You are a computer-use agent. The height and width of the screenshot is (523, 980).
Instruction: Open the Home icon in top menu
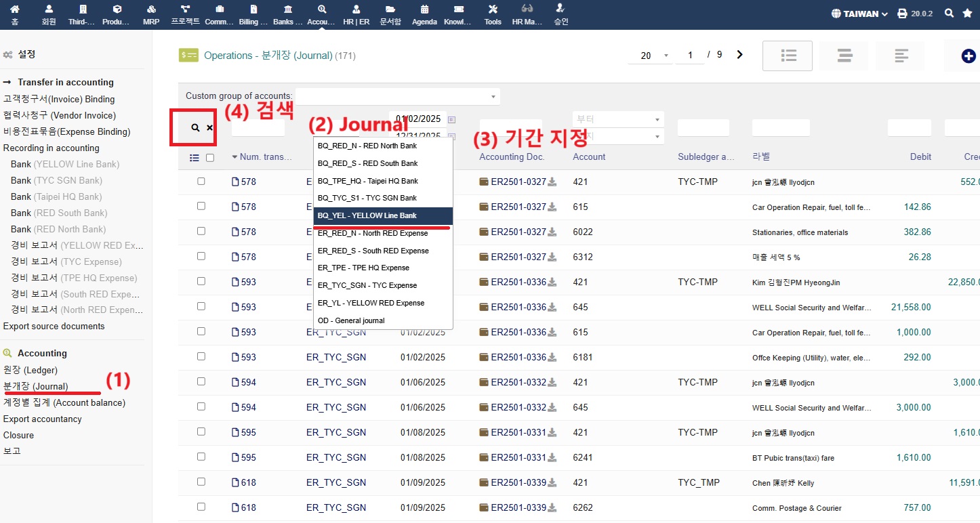pos(15,14)
